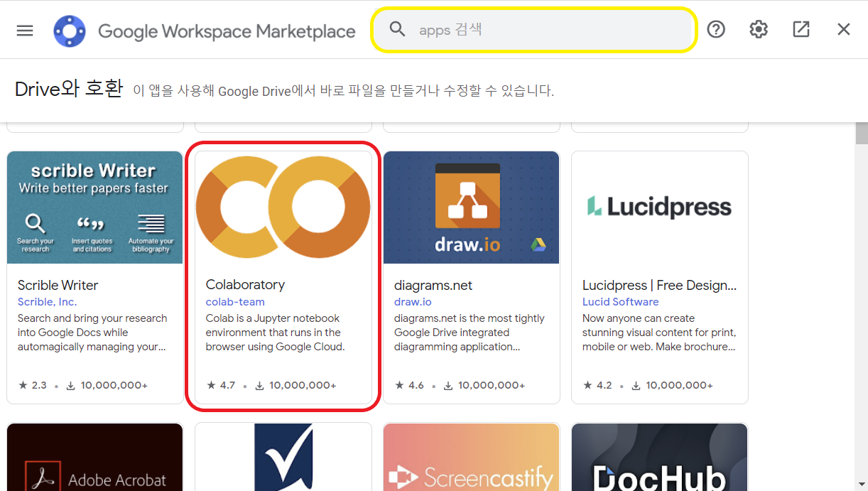Image resolution: width=868 pixels, height=491 pixels.
Task: Open the Lucid Software developer link
Action: [x=621, y=302]
